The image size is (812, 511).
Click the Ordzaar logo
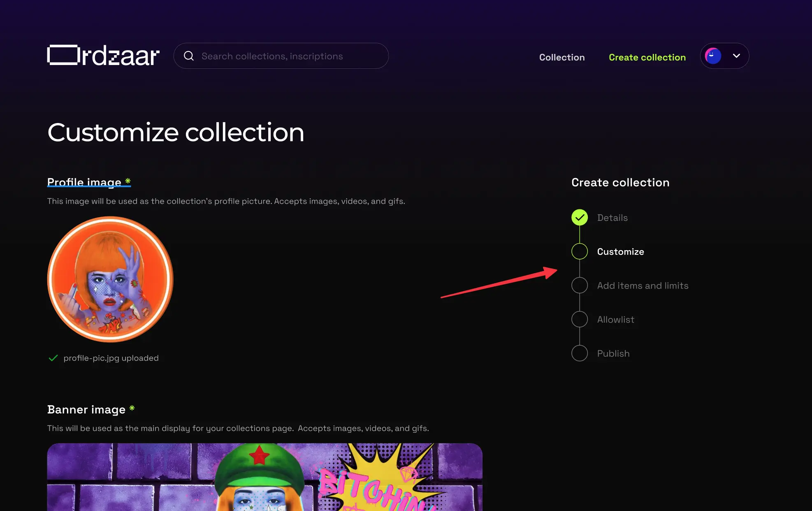[103, 56]
